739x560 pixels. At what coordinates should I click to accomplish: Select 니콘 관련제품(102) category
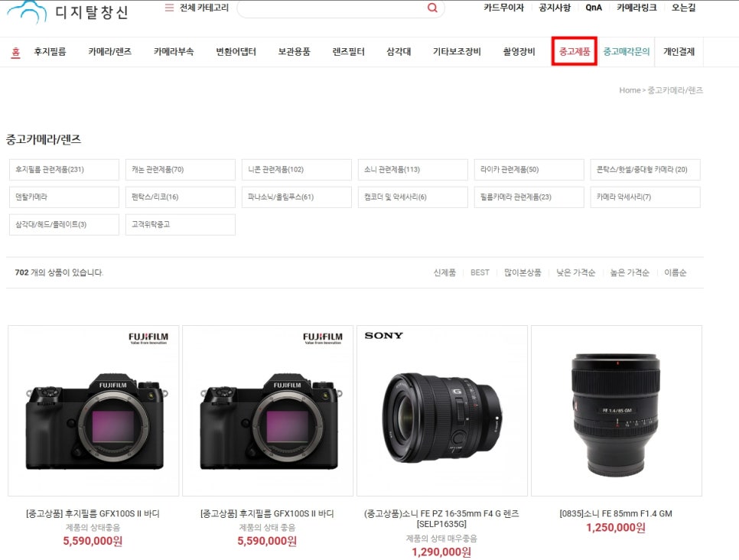297,170
